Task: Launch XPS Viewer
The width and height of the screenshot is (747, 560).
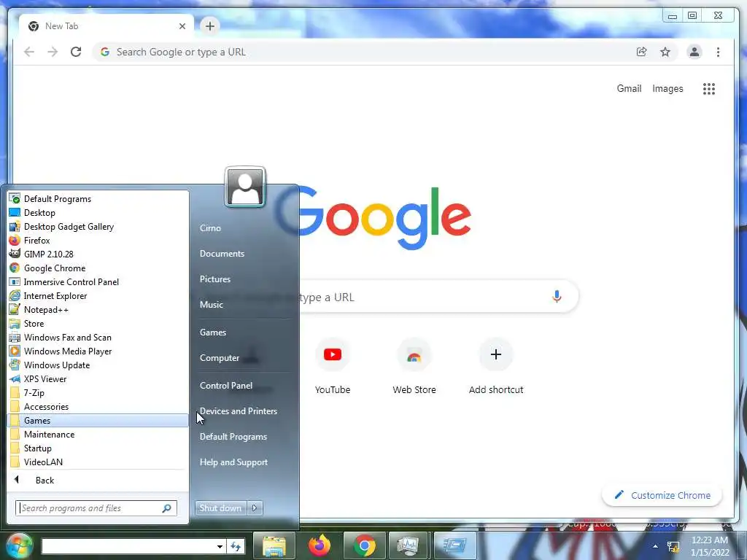Action: (98, 378)
